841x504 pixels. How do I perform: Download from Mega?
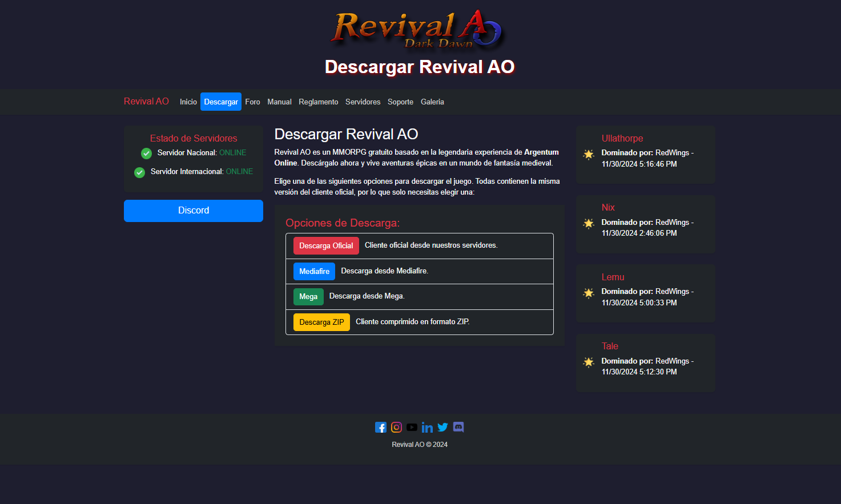click(x=308, y=297)
